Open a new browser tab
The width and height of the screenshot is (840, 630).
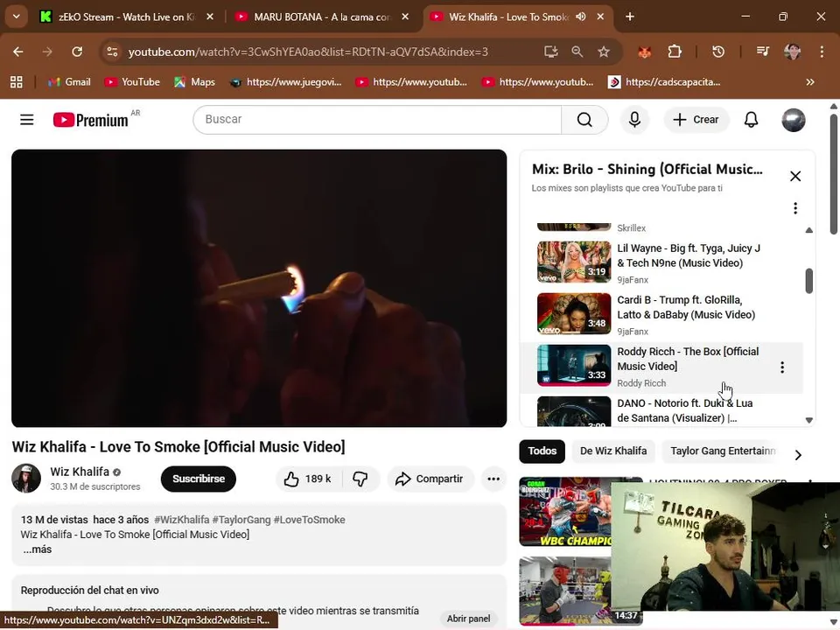[630, 17]
